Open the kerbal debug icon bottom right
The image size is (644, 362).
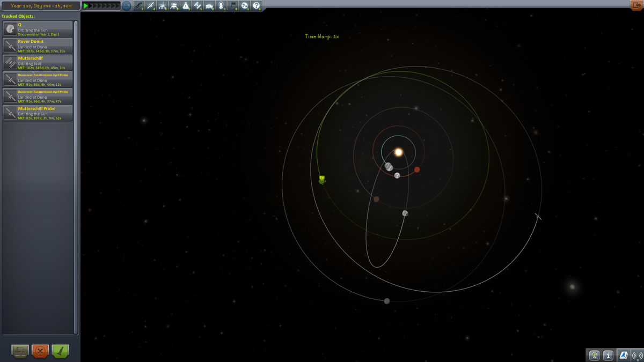[x=594, y=355]
